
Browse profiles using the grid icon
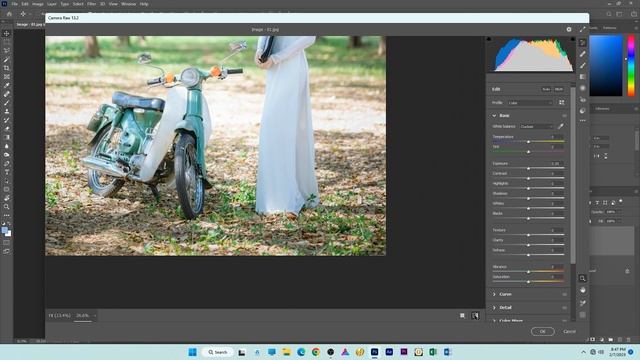[562, 103]
